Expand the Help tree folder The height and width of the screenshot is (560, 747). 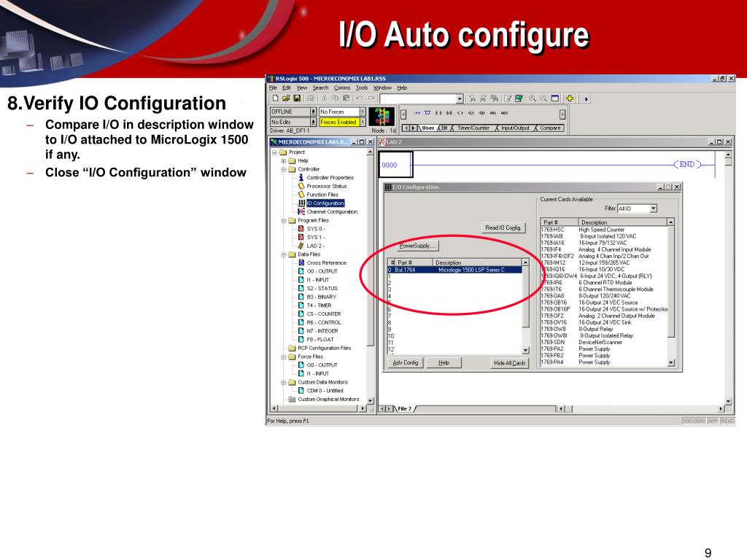[x=284, y=161]
